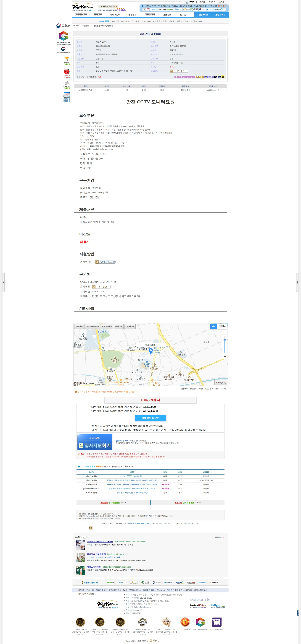Open the 현대건설 기술교육원 ad thumbnail
This screenshot has width=301, height=644.
[x=81, y=558]
